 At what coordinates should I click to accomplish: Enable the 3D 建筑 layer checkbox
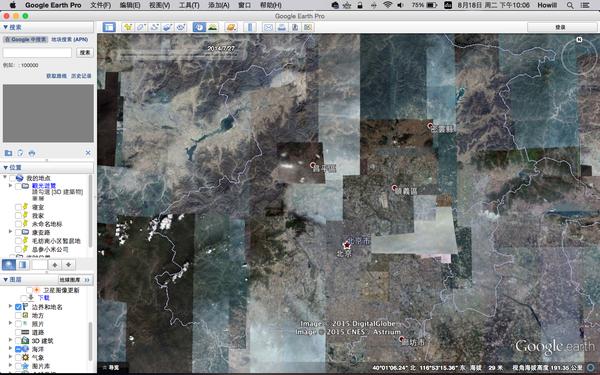point(18,341)
